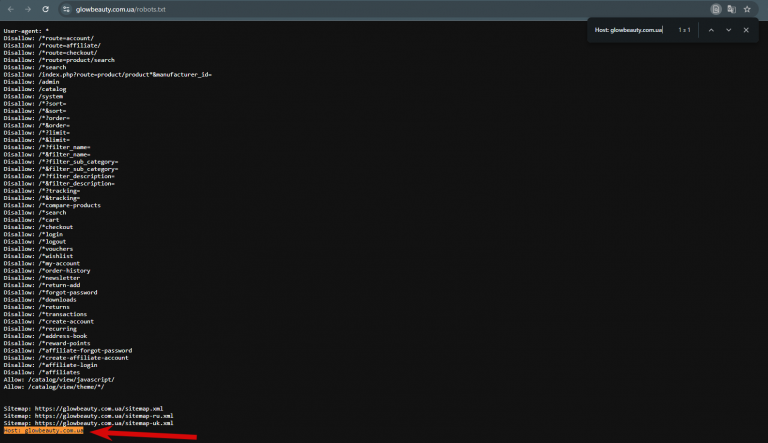The width and height of the screenshot is (768, 443).
Task: Reload the robots.txt page
Action: point(46,9)
